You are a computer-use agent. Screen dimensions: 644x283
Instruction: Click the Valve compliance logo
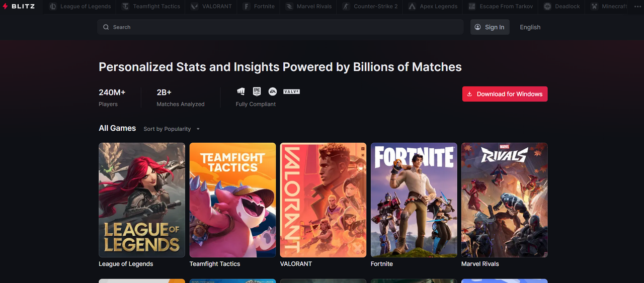291,91
